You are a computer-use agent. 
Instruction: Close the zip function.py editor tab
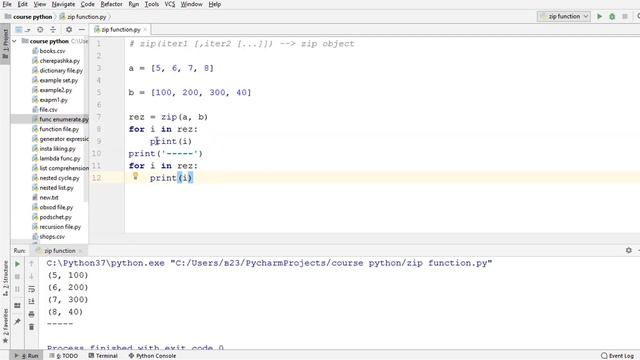pyautogui.click(x=145, y=30)
